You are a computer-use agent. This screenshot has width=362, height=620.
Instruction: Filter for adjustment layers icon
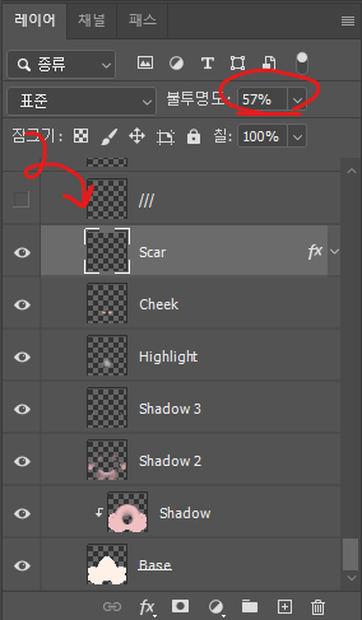pos(176,63)
